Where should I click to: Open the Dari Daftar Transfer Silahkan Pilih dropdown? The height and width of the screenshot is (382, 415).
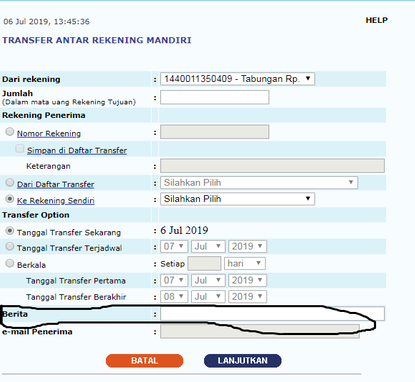259,183
